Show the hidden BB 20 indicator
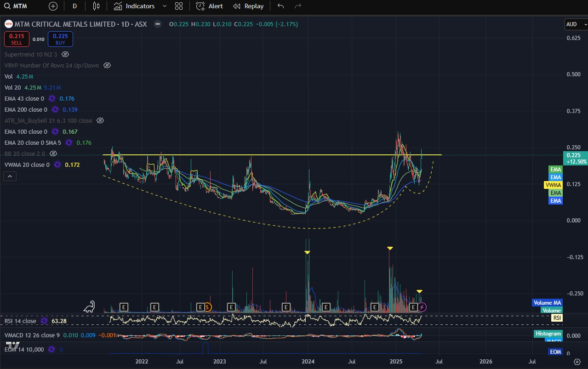Image resolution: width=588 pixels, height=369 pixels. (53, 153)
